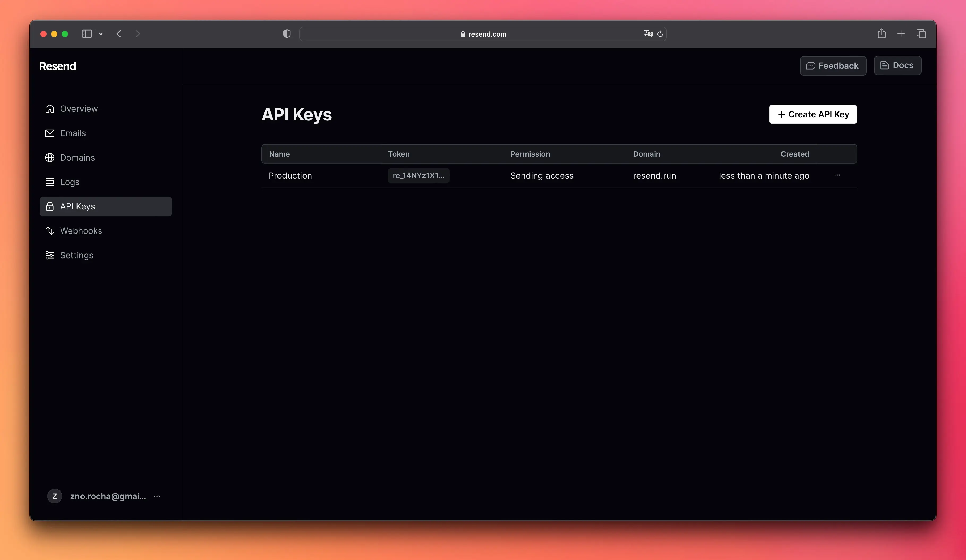Send feedback via the Feedback button

click(x=833, y=66)
